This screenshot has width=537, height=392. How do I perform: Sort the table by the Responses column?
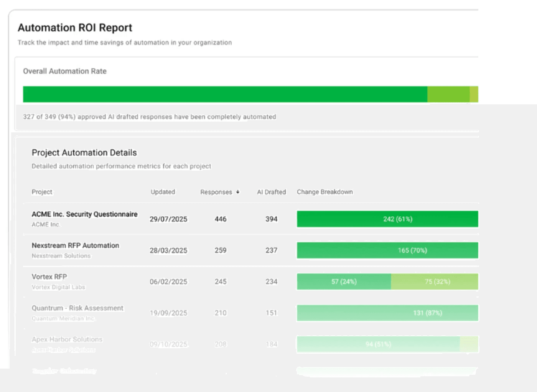pos(219,192)
